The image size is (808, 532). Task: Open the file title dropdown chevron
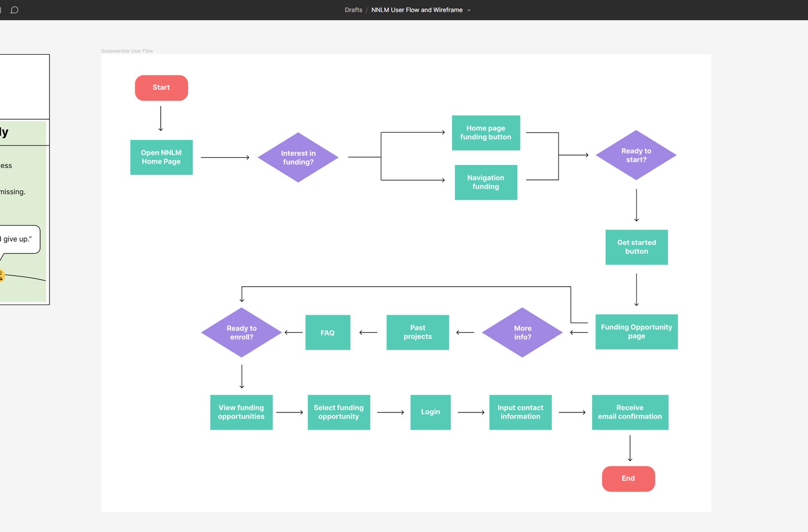[469, 10]
